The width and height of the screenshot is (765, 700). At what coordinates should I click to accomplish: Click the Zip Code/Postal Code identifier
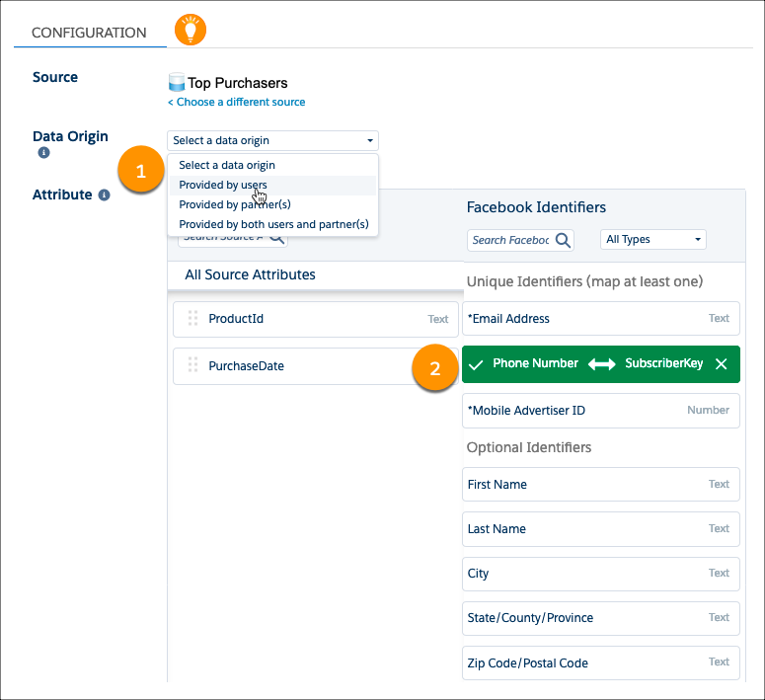coord(601,662)
